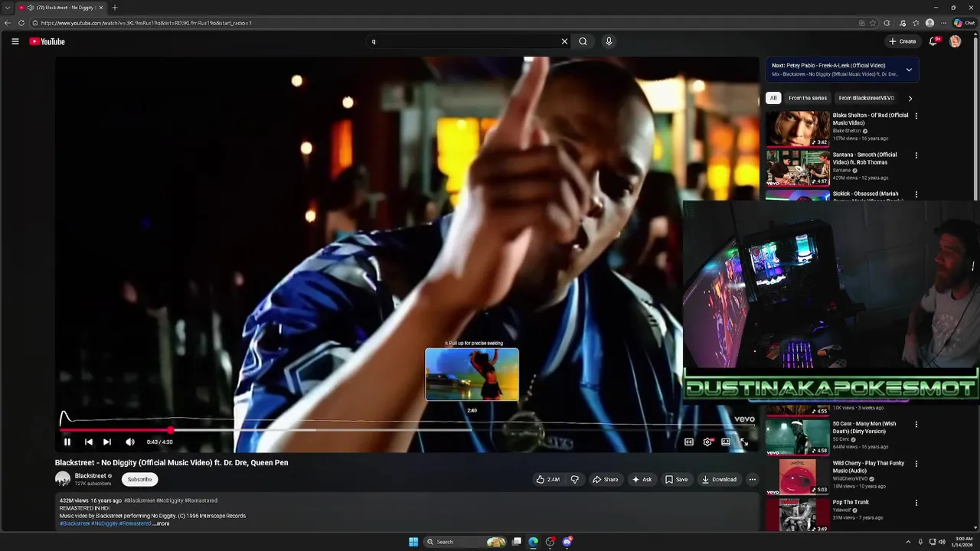The image size is (980, 551).
Task: Dislike the video
Action: 574,479
